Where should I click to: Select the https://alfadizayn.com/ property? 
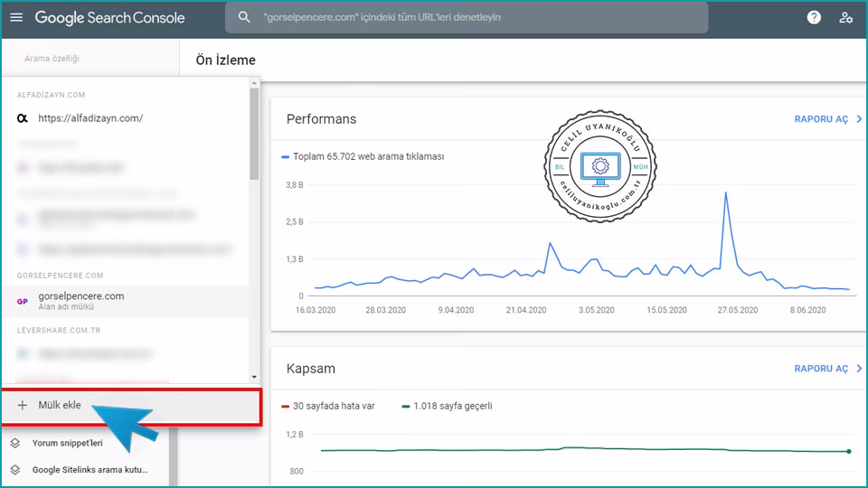tap(125, 117)
